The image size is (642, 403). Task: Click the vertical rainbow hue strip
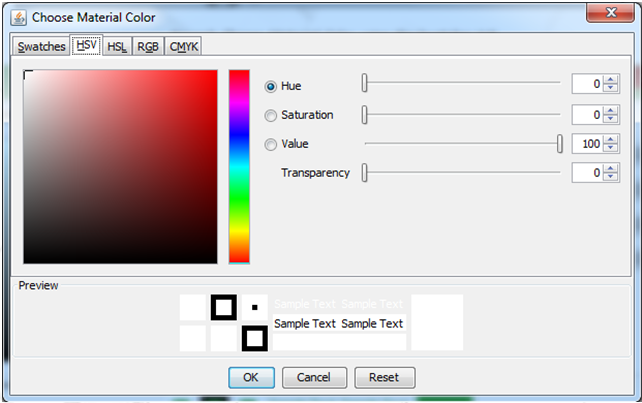click(x=239, y=166)
